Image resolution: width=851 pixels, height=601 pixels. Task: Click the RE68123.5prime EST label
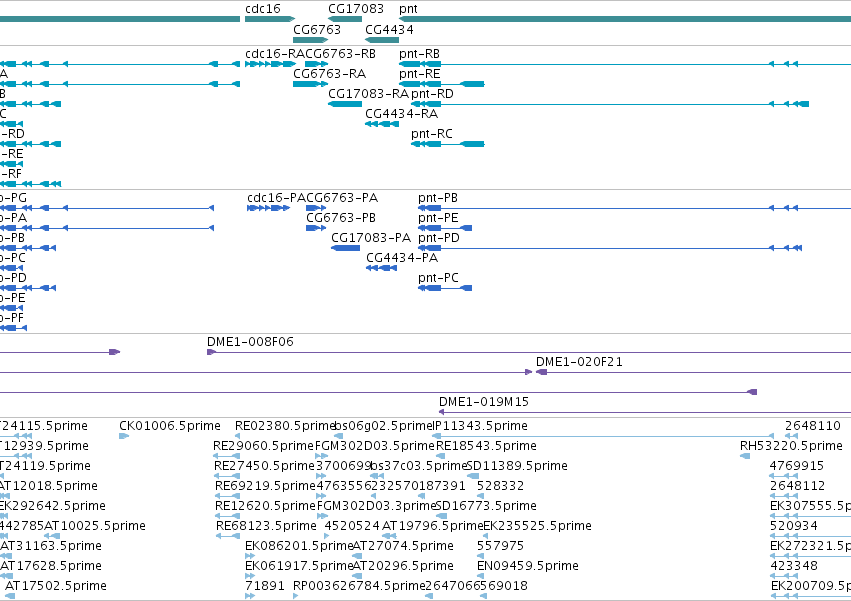266,526
